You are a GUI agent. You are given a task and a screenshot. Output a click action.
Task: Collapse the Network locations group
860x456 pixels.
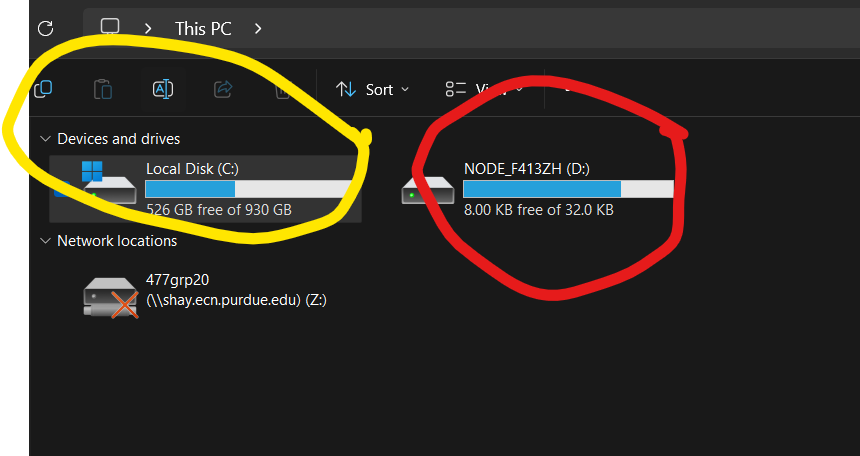point(44,241)
